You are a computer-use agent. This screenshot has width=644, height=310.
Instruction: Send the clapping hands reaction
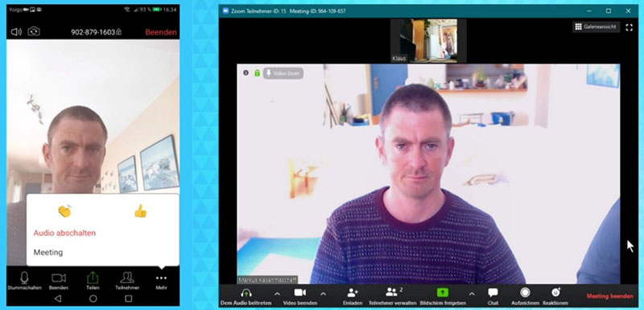(65, 211)
